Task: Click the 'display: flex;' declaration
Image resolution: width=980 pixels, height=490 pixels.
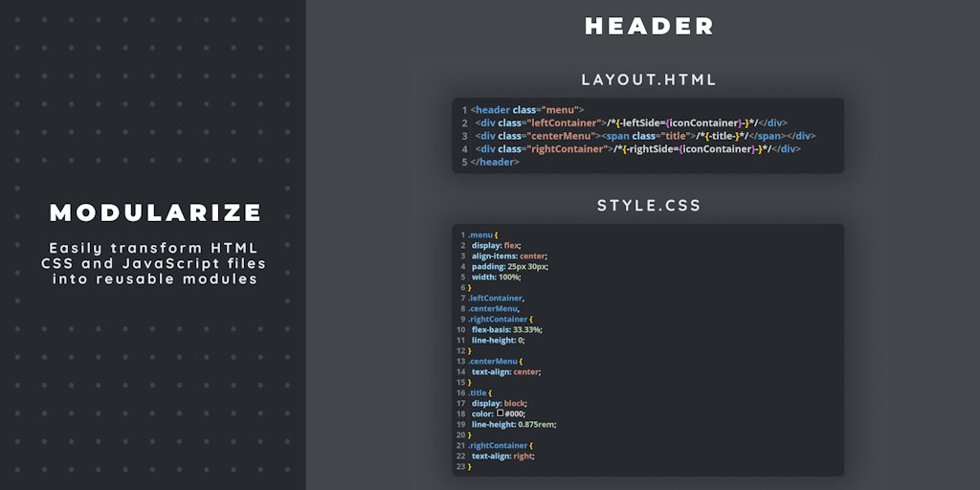Action: (497, 246)
